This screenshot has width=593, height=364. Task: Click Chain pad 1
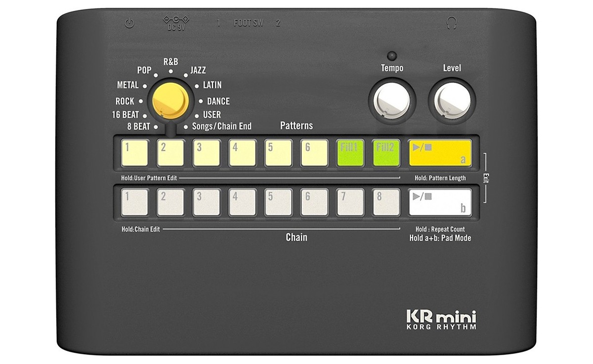(134, 202)
